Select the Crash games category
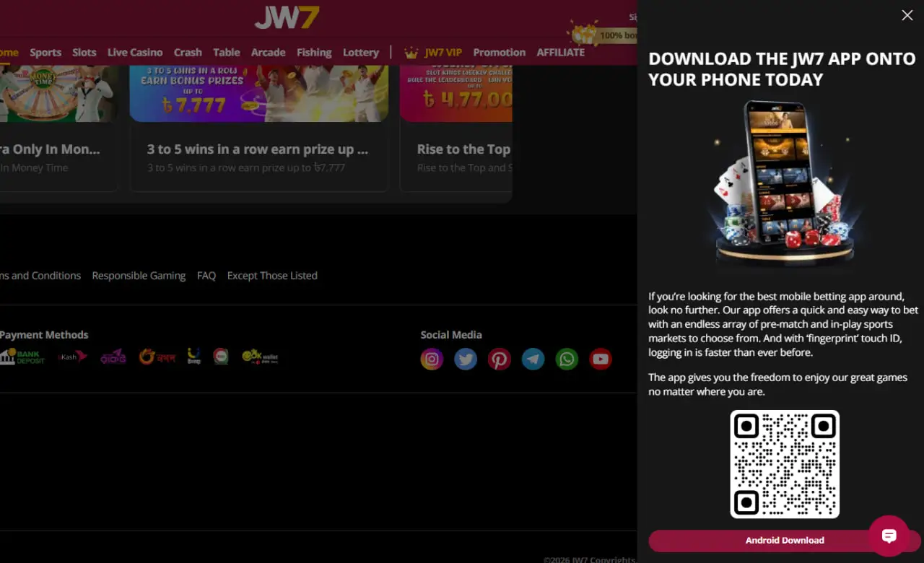The width and height of the screenshot is (924, 563). pyautogui.click(x=188, y=52)
